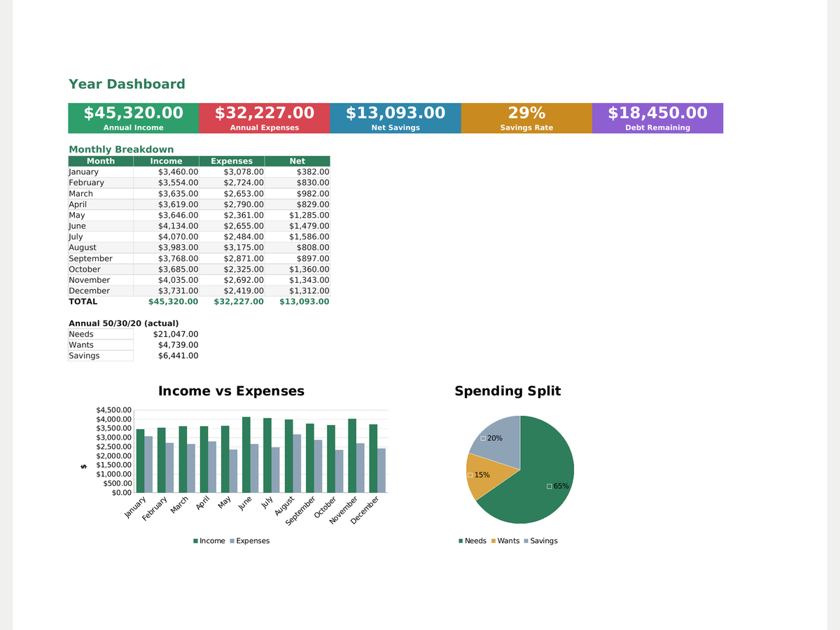Click the total net $13,093.00 in table

tap(304, 302)
